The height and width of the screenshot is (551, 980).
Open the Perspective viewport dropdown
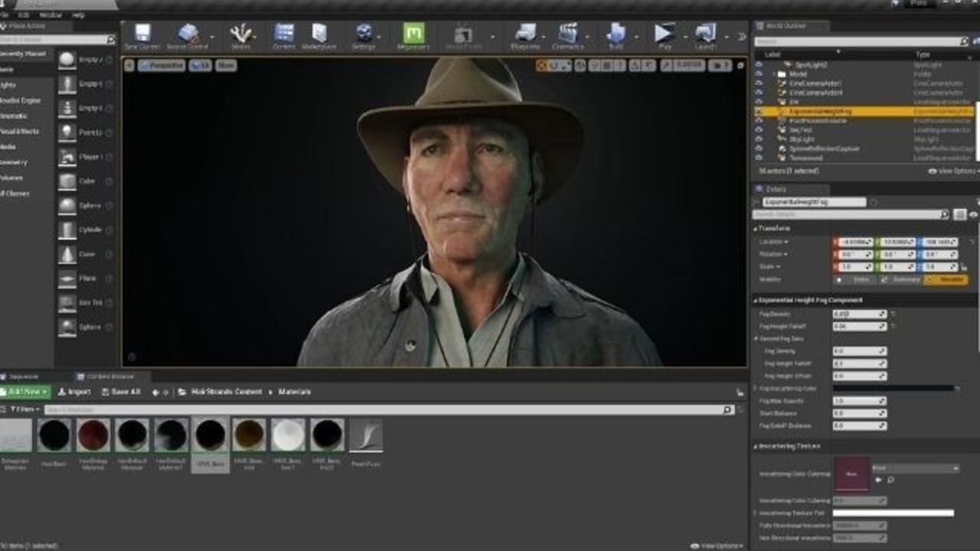coord(162,66)
